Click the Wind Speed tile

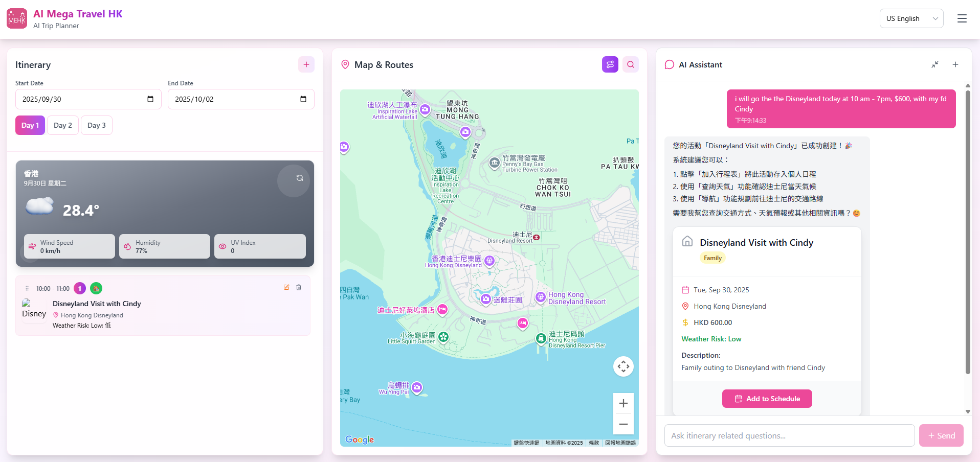pyautogui.click(x=70, y=246)
